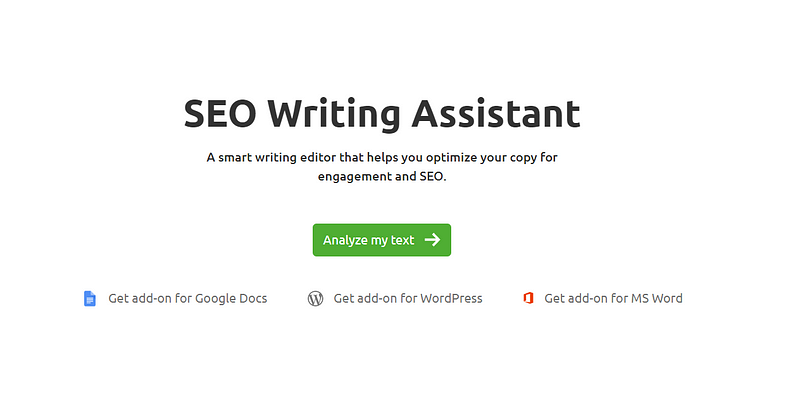Click the word Analyze on the green button
800x406 pixels.
[345, 240]
